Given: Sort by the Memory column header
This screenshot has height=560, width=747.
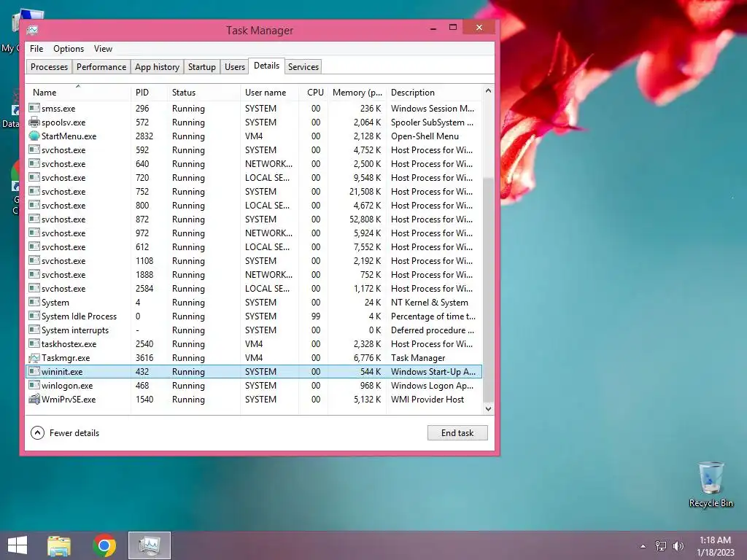Looking at the screenshot, I should click(357, 93).
